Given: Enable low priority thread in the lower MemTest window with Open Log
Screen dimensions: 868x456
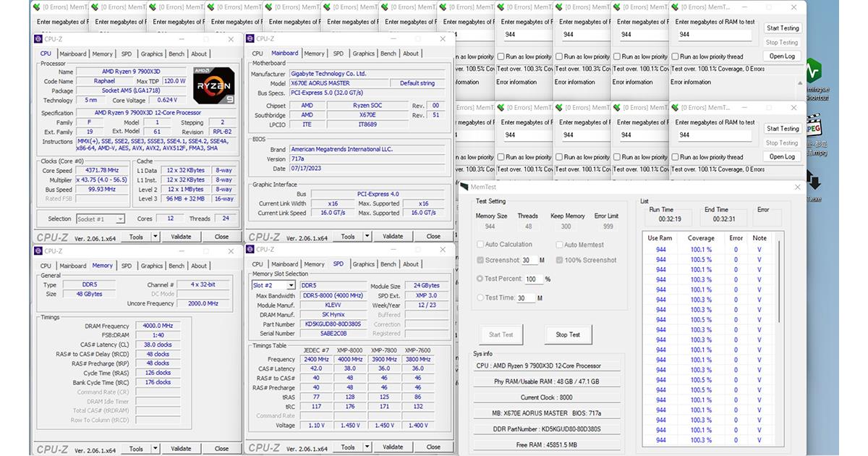Looking at the screenshot, I should pyautogui.click(x=675, y=157).
